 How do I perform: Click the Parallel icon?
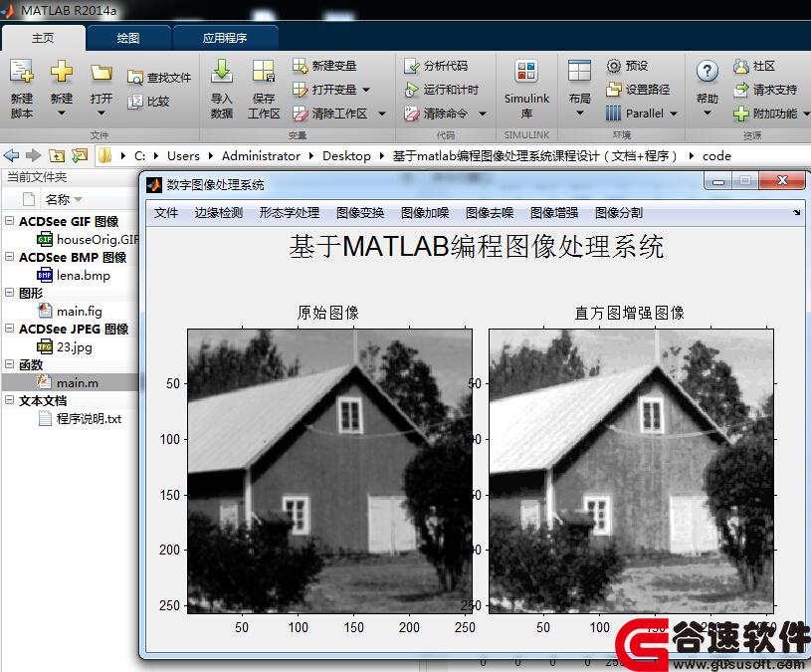[613, 113]
